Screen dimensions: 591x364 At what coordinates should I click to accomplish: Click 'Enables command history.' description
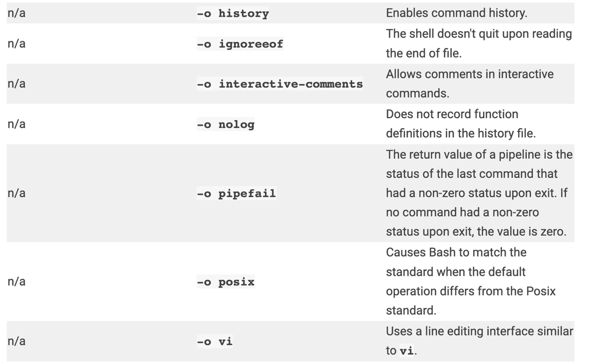click(x=457, y=13)
